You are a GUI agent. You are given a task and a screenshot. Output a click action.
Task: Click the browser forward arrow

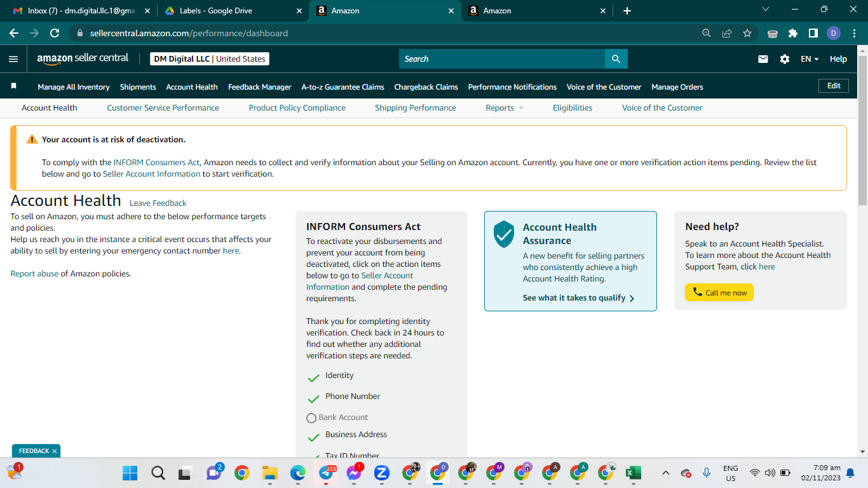tap(34, 33)
